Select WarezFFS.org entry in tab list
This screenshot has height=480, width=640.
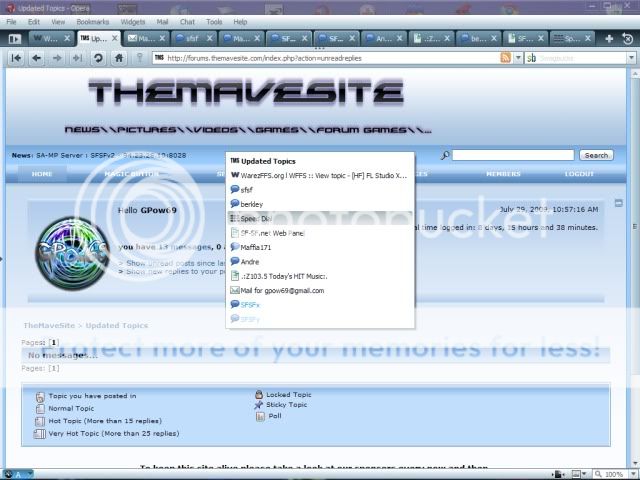point(320,176)
